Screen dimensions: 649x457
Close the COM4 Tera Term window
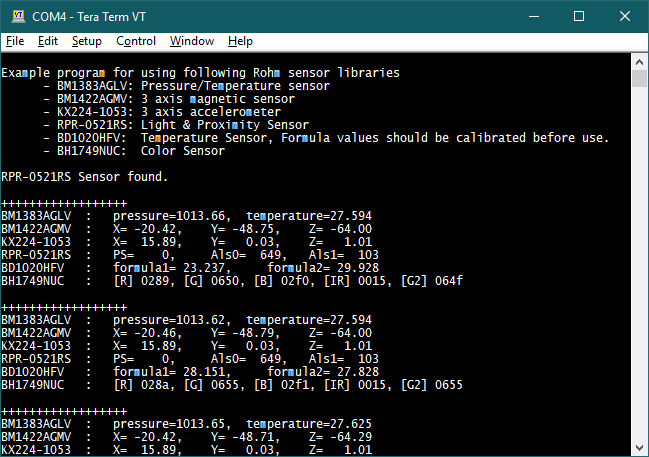(x=625, y=18)
